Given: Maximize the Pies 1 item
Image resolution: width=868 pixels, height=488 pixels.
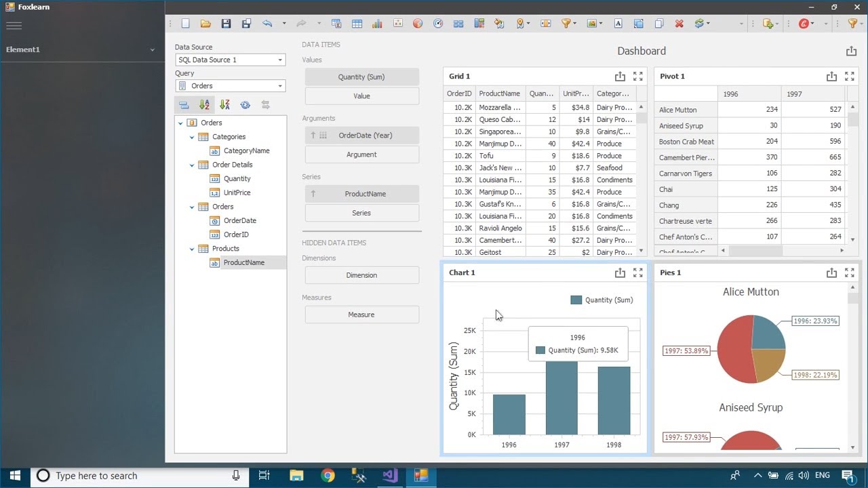Looking at the screenshot, I should point(849,272).
